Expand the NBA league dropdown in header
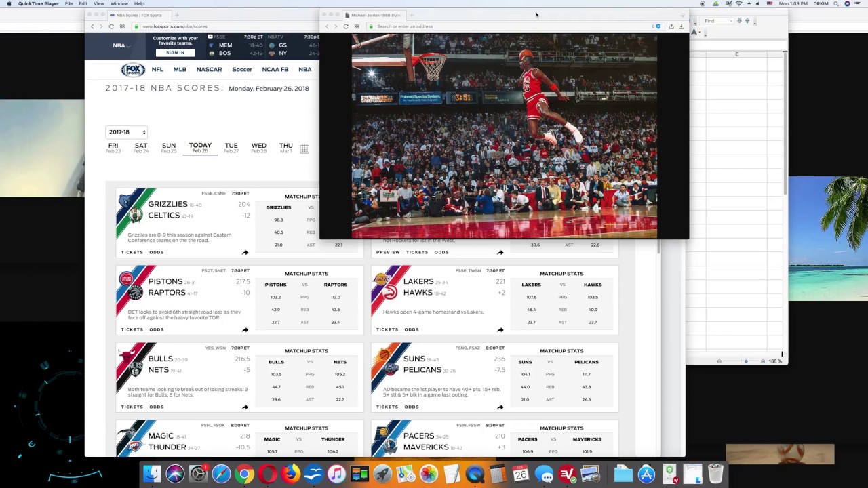 pyautogui.click(x=121, y=45)
